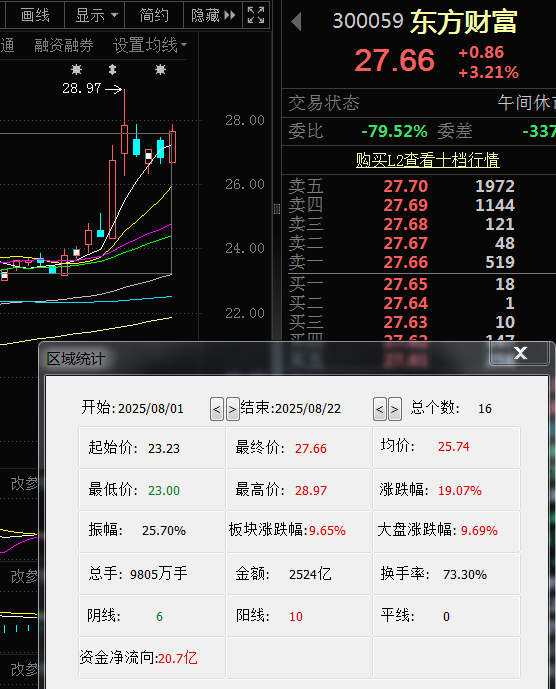Expand the 设置均线 dropdown

click(x=150, y=45)
